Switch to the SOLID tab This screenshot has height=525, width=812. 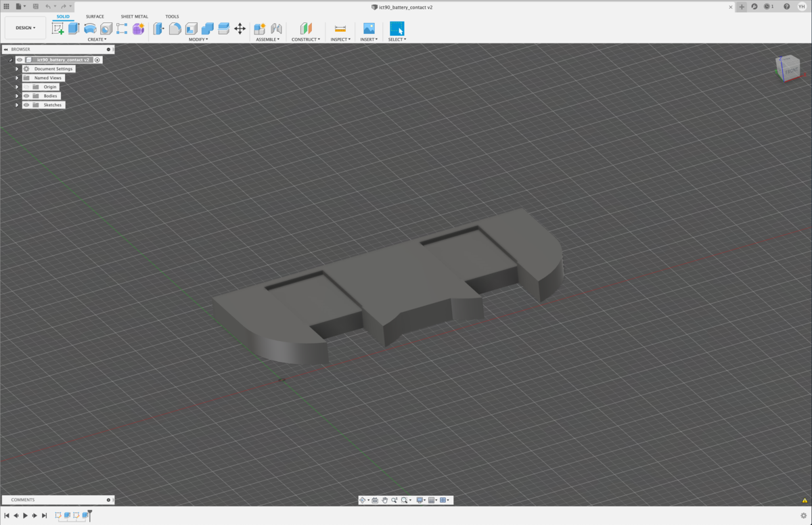click(x=63, y=16)
